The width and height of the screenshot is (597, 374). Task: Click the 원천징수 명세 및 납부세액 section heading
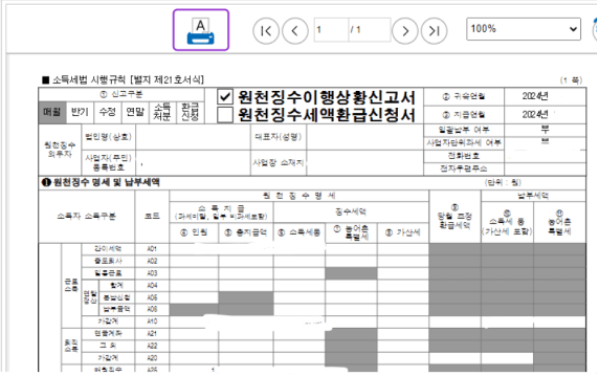(101, 182)
